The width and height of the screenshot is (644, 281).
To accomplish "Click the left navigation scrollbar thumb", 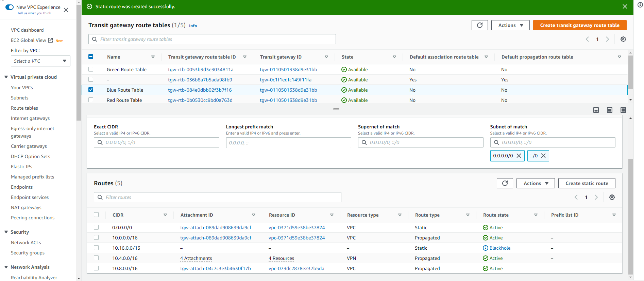I will (x=79, y=63).
